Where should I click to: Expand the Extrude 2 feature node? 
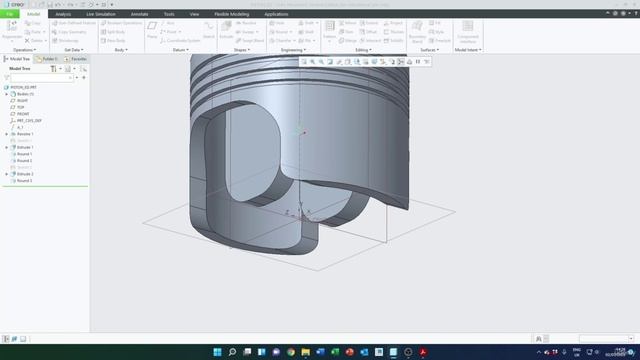pyautogui.click(x=7, y=174)
